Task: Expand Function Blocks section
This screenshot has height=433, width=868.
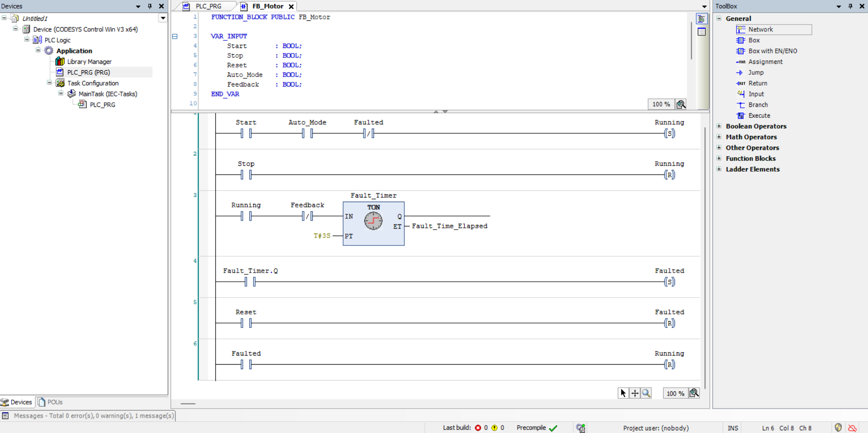Action: point(719,158)
